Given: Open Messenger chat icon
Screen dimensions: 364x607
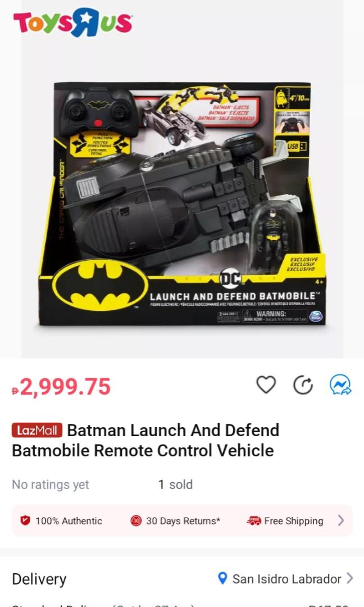Looking at the screenshot, I should click(x=340, y=385).
